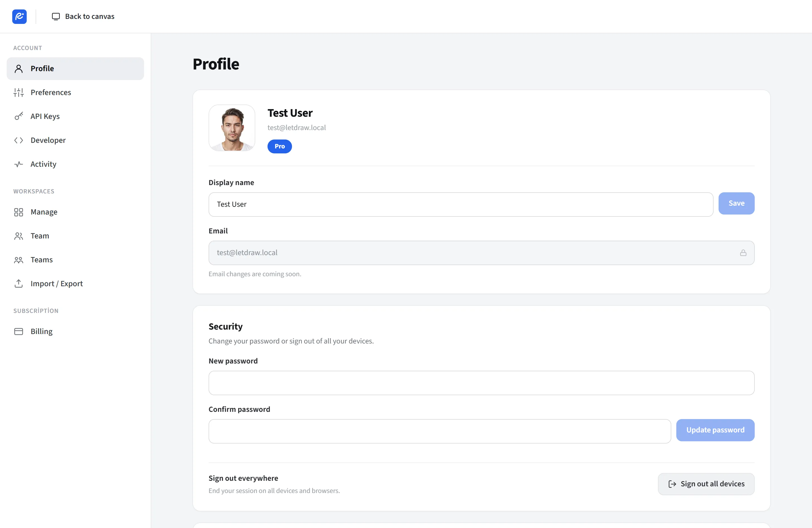This screenshot has width=812, height=528.
Task: Click the Activity pulse icon
Action: coord(18,164)
